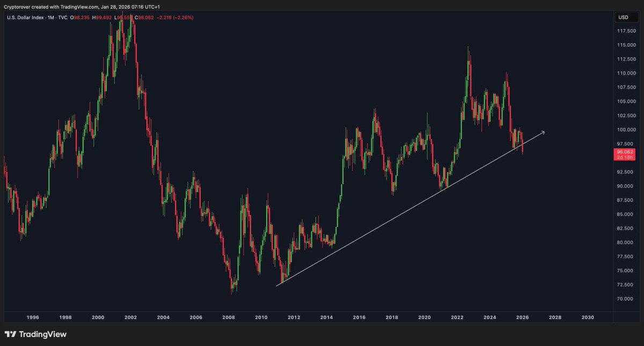
Task: Click the 2016 time axis label
Action: click(359, 318)
